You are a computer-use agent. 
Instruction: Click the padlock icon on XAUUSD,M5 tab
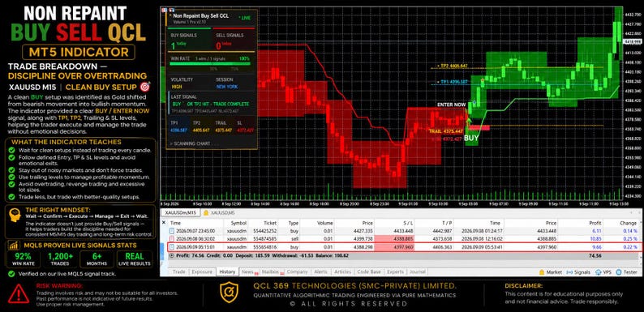pyautogui.click(x=206, y=212)
